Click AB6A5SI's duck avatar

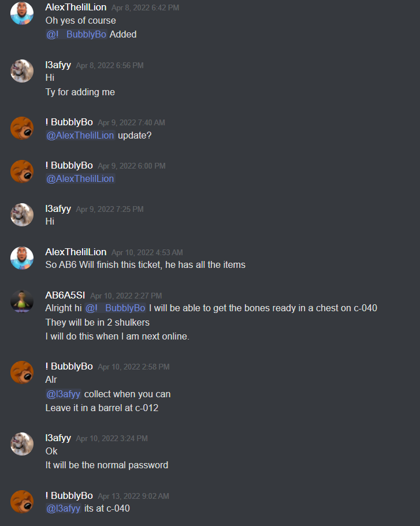click(22, 301)
